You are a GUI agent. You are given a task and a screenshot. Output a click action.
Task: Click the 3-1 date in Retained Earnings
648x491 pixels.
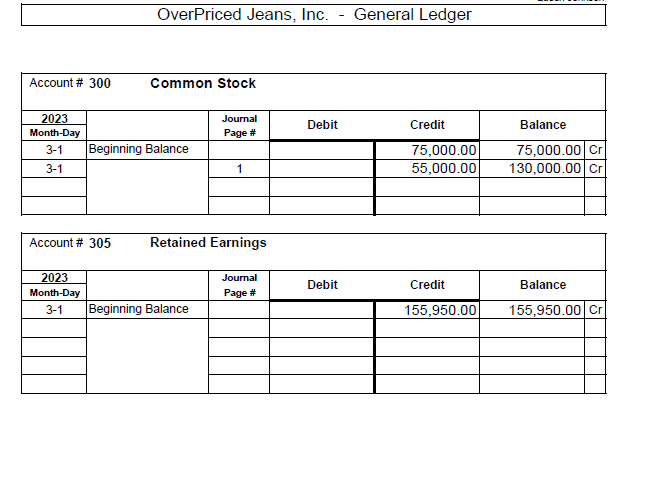(x=54, y=310)
